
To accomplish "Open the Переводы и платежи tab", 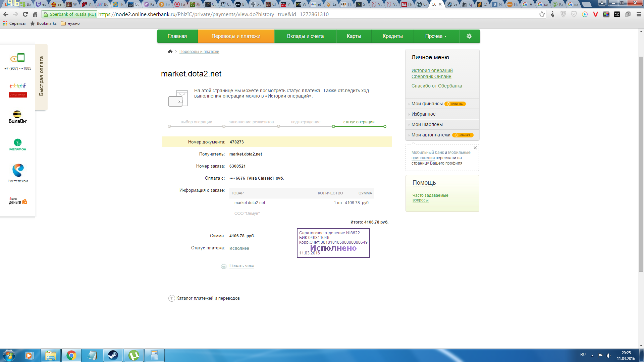I will pyautogui.click(x=236, y=36).
